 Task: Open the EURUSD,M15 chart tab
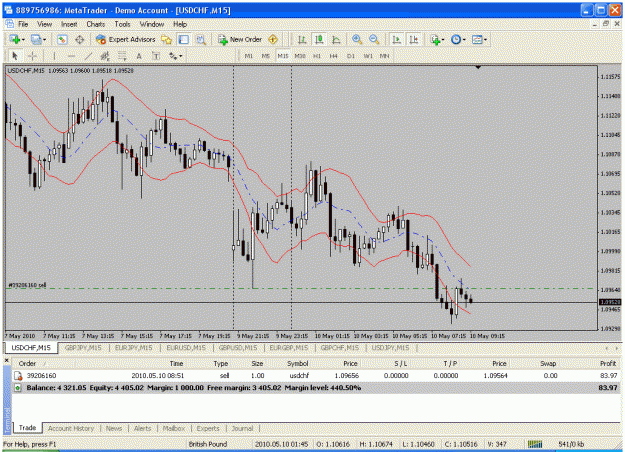pos(186,348)
